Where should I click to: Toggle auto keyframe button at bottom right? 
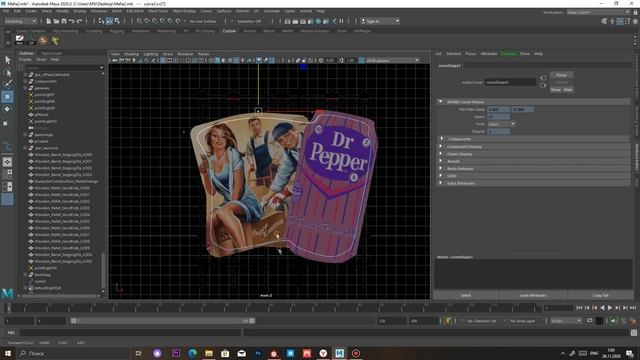(623, 321)
